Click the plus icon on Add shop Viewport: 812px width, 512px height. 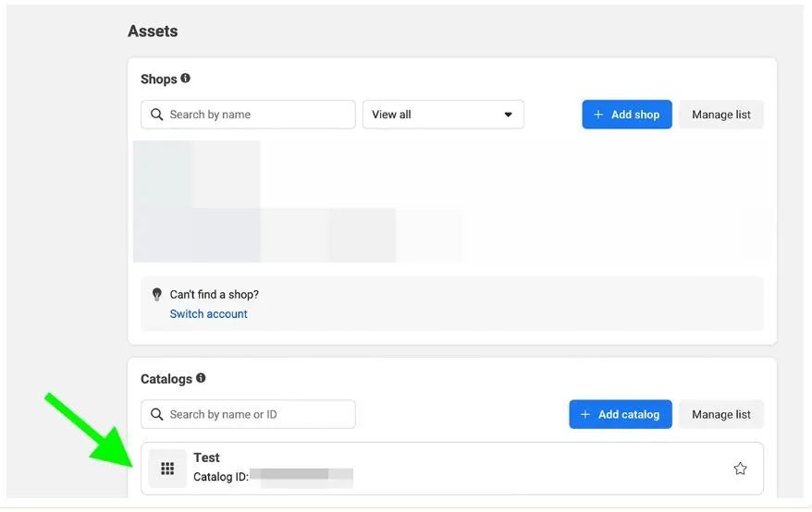[598, 115]
